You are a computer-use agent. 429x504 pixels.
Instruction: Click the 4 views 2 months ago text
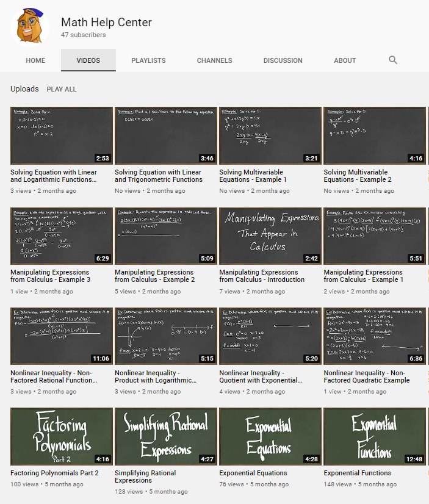pyautogui.click(x=252, y=392)
